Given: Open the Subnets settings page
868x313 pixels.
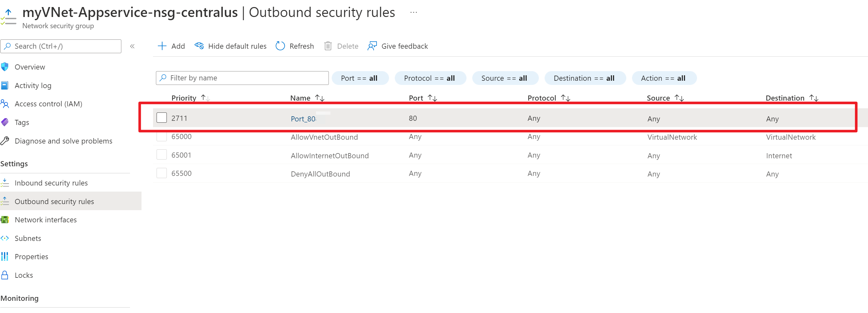Looking at the screenshot, I should (x=28, y=238).
